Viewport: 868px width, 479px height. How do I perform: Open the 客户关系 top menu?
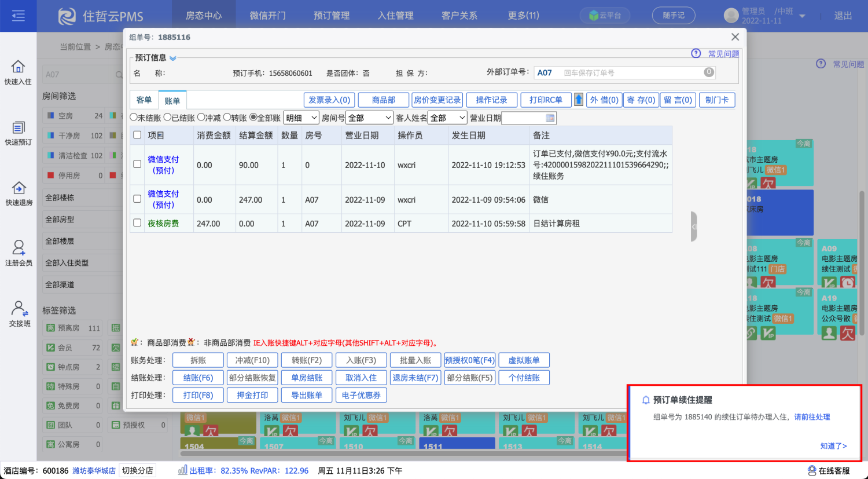pyautogui.click(x=459, y=16)
